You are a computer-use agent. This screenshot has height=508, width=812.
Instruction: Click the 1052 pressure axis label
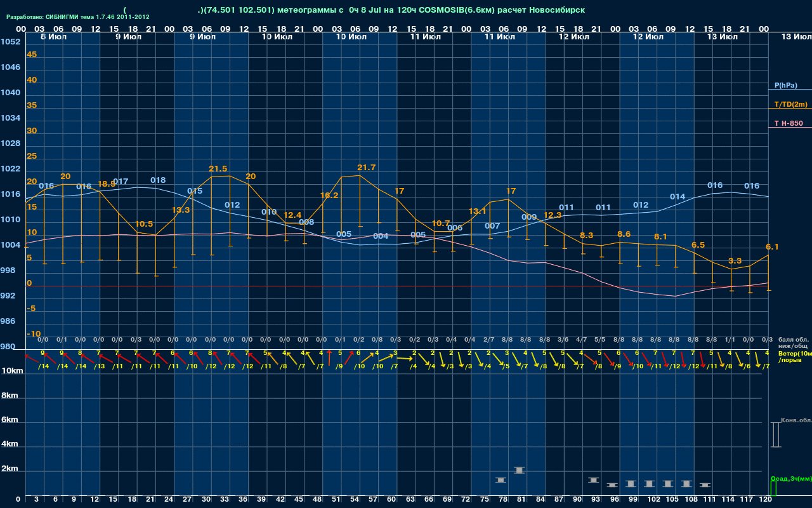(x=10, y=42)
